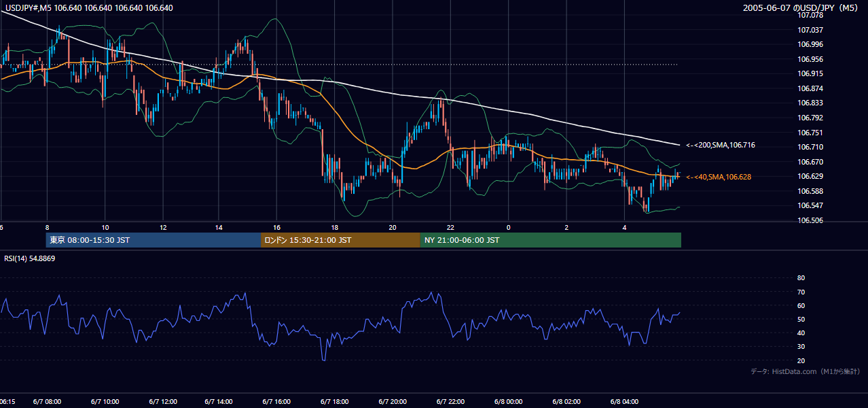
Task: Click the 6/7 12:00 time axis label
Action: [x=162, y=401]
